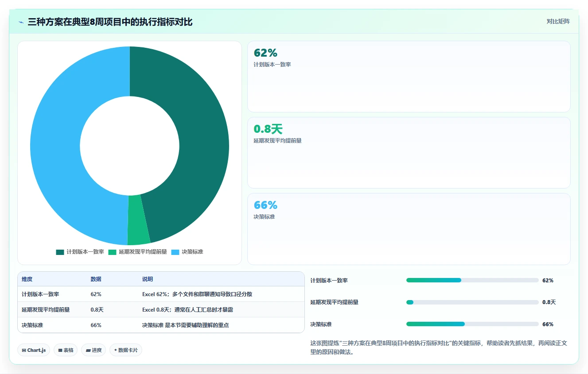The height and width of the screenshot is (374, 588).
Task: Click description 决策标准 是本节需要辅助理解的重点
Action: 185,325
